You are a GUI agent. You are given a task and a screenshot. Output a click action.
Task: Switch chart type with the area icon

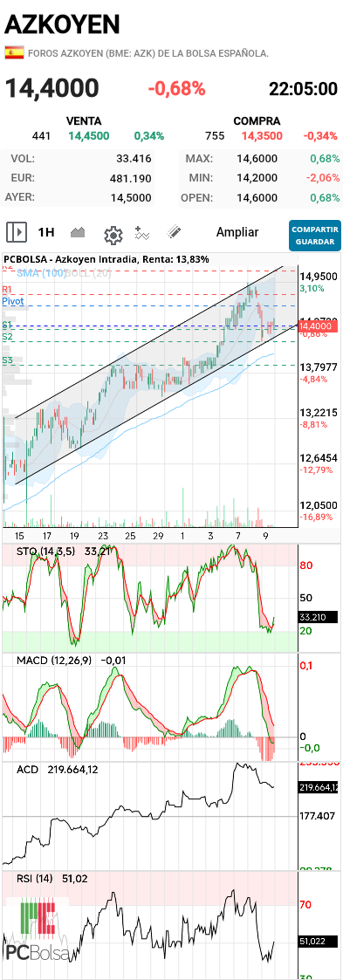click(x=78, y=232)
